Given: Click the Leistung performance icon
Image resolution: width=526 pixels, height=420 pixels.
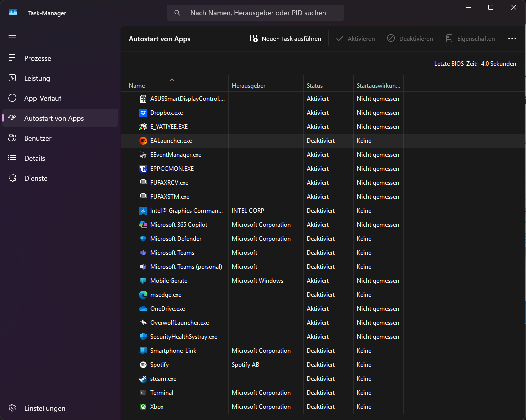Looking at the screenshot, I should (x=12, y=78).
